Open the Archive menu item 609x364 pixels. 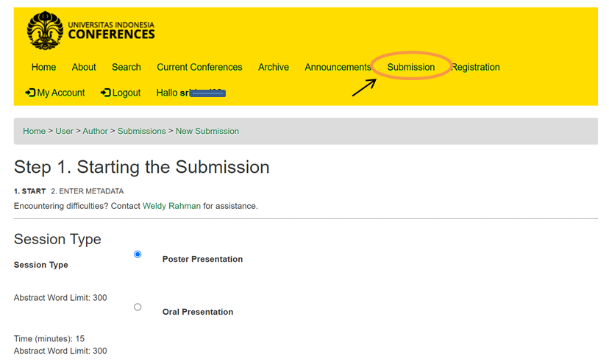point(273,67)
